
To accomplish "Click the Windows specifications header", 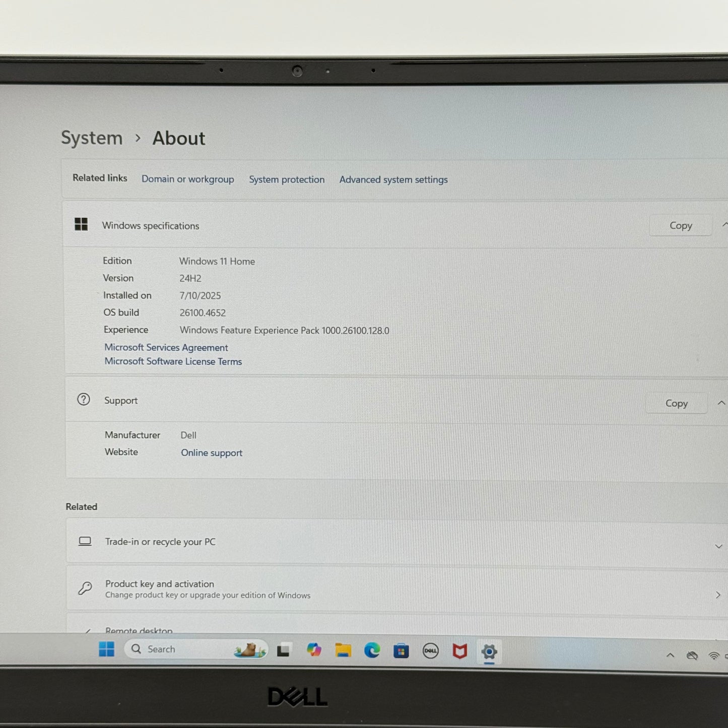I will [151, 225].
